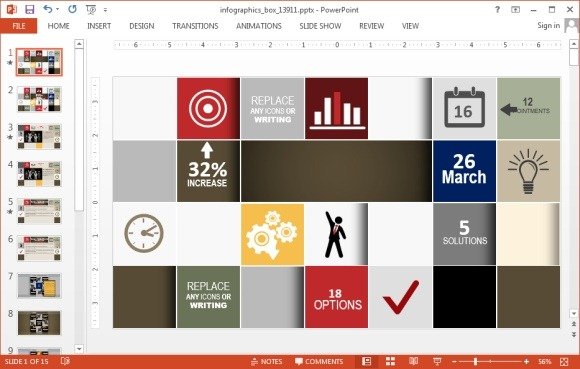Click the '5 SOLUTIONS' text

[465, 233]
